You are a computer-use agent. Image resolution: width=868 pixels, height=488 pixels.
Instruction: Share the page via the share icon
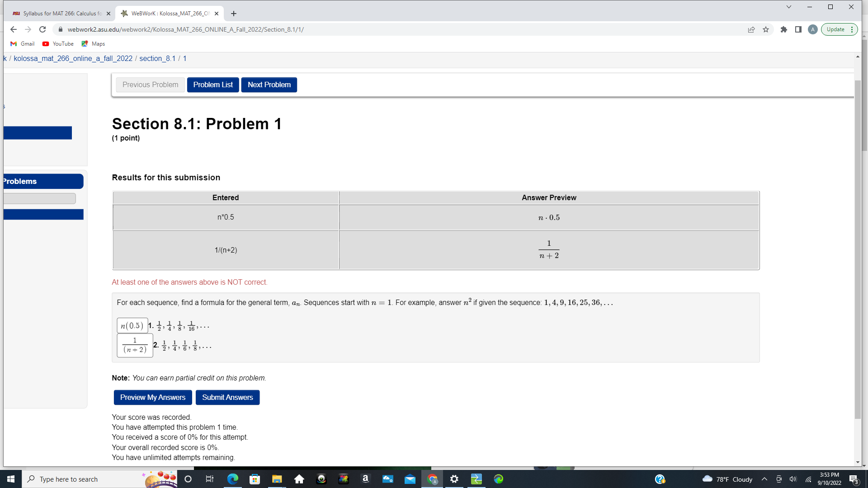pos(751,29)
